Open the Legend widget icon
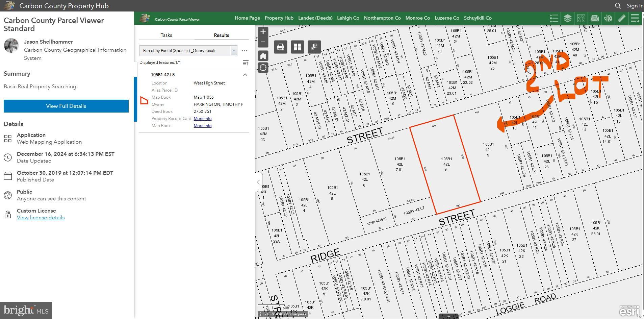Image resolution: width=644 pixels, height=319 pixels. [554, 18]
